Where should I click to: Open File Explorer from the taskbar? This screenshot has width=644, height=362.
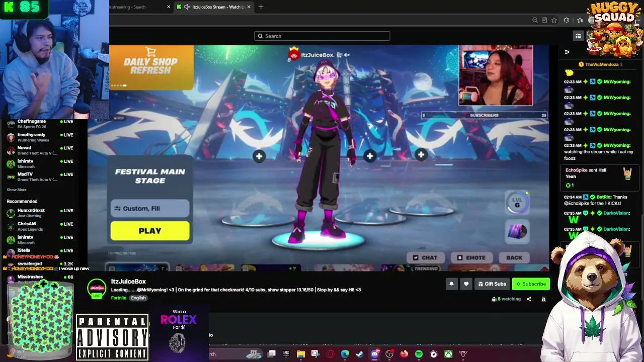click(x=301, y=354)
